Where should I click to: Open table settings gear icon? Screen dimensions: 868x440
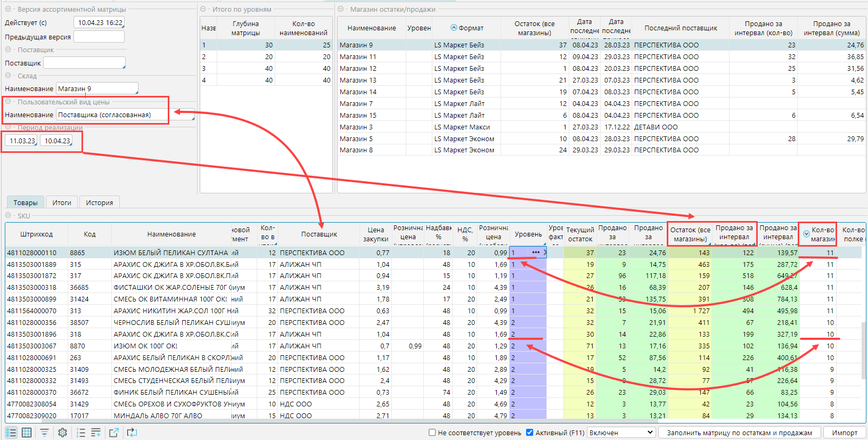tap(62, 433)
